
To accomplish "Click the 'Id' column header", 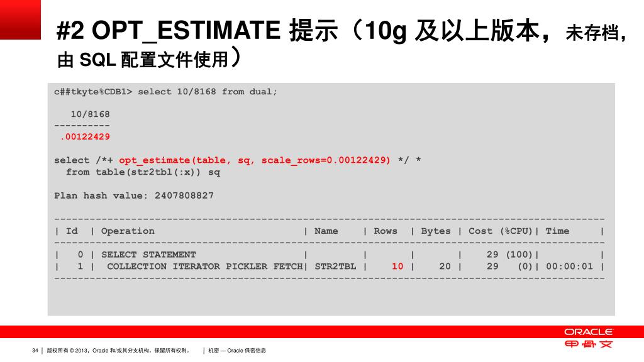I will pyautogui.click(x=72, y=231).
